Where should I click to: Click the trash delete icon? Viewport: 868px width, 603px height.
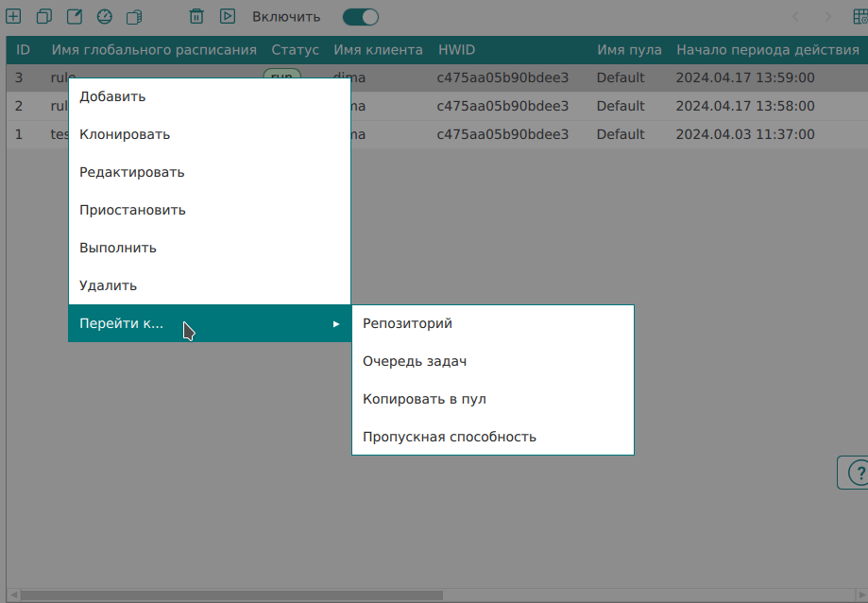[x=196, y=16]
